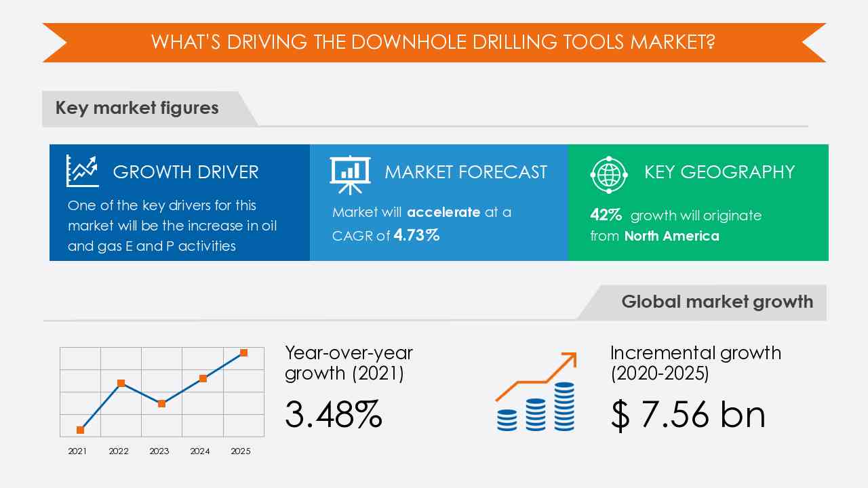The image size is (868, 488).
Task: Click the $ 7.56 bn incremental growth value
Action: (x=688, y=414)
